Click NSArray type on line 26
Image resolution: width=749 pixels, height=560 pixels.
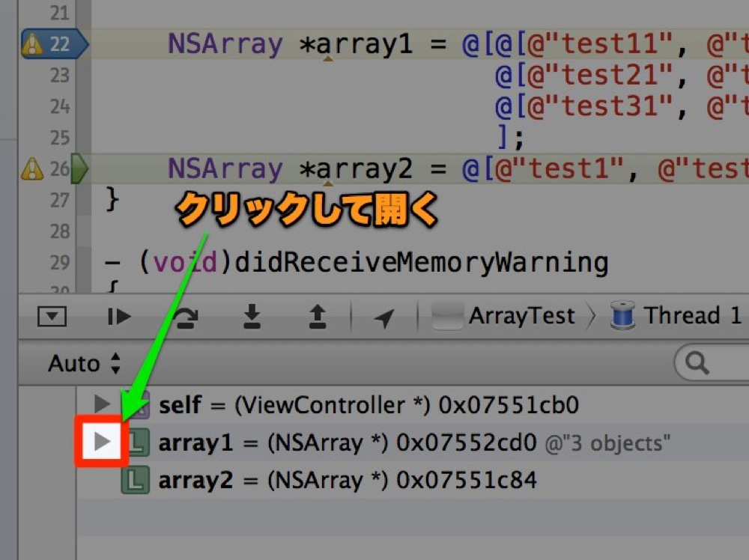[225, 169]
